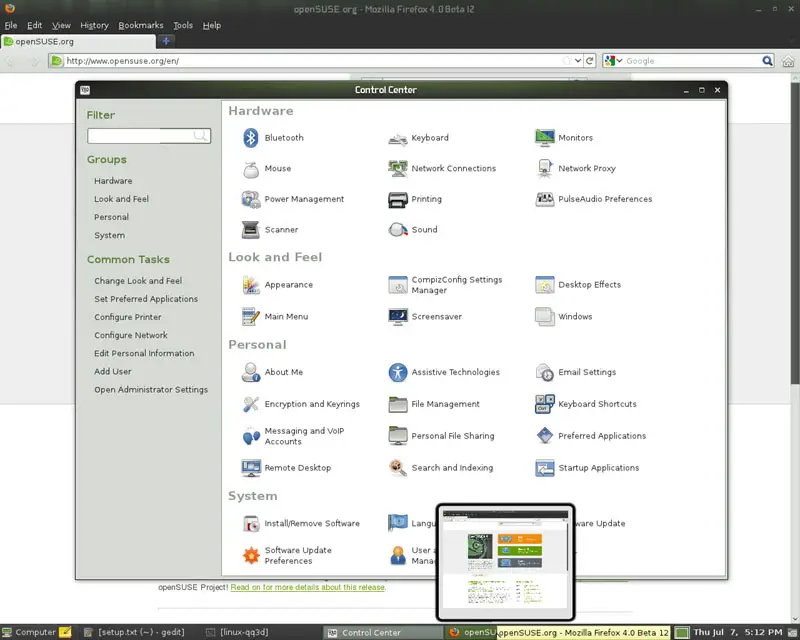Open the Firefox Edit menu
The image size is (800, 640).
[34, 25]
